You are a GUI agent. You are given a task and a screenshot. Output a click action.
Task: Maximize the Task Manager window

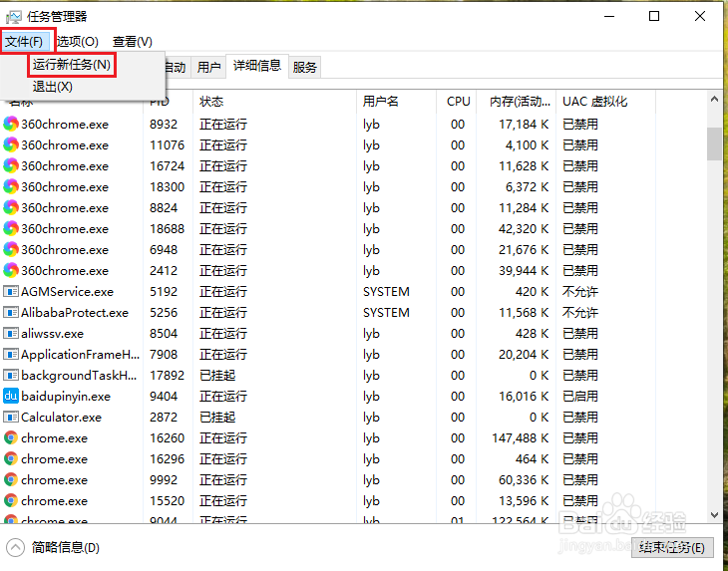(x=654, y=16)
